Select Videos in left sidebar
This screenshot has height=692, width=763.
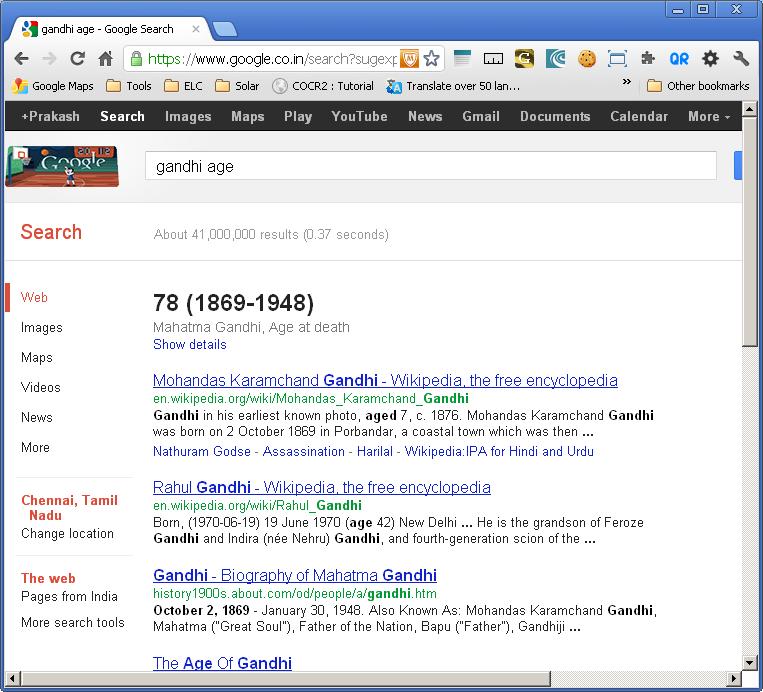(x=41, y=387)
